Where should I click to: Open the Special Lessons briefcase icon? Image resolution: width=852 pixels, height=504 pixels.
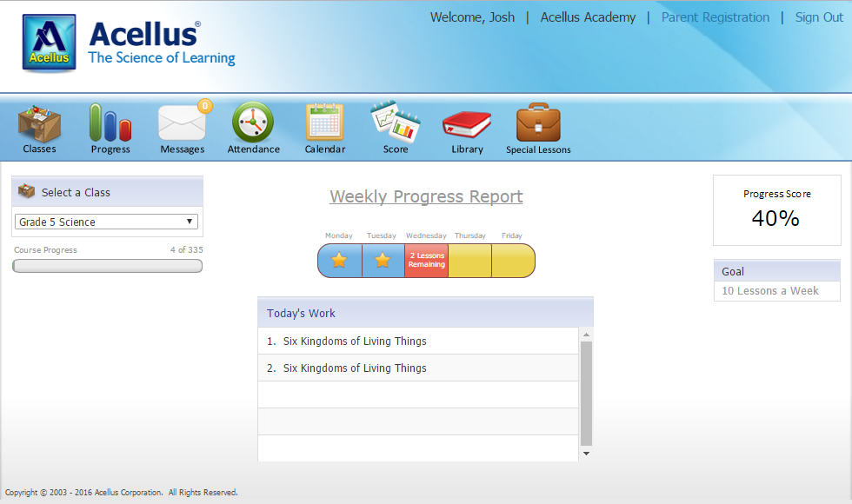click(538, 124)
